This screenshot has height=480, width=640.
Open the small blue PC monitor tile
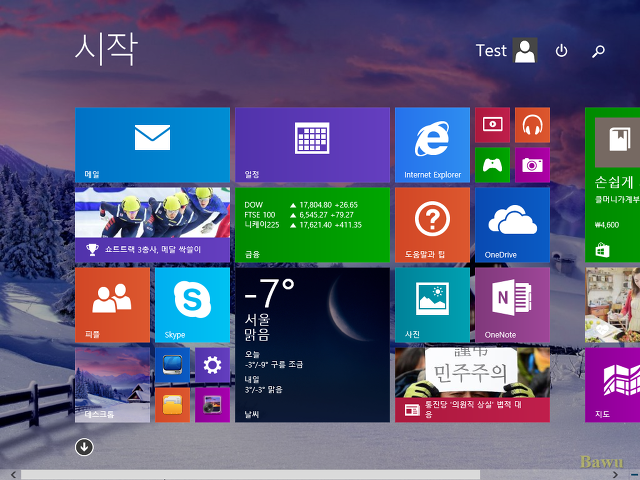click(172, 365)
